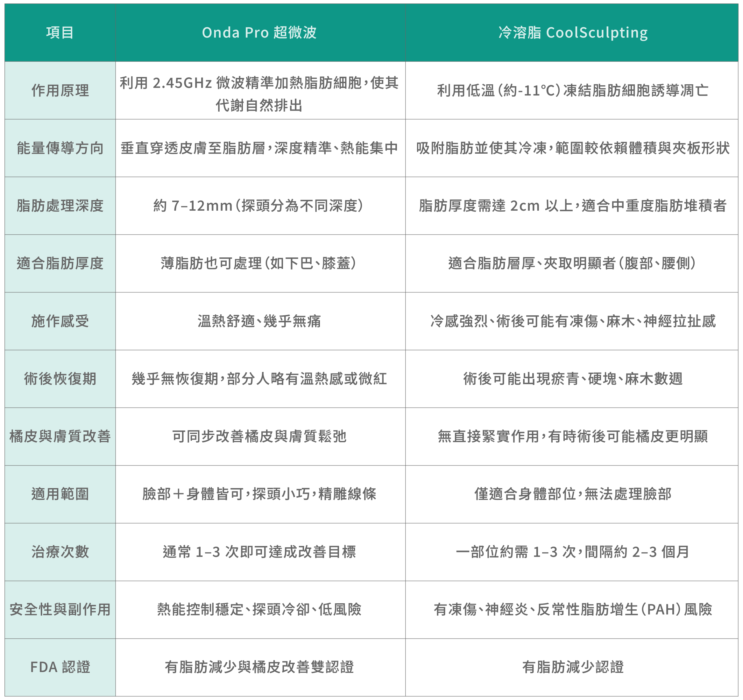743x700 pixels.
Task: Select the 治療次數 row label
Action: (x=60, y=551)
